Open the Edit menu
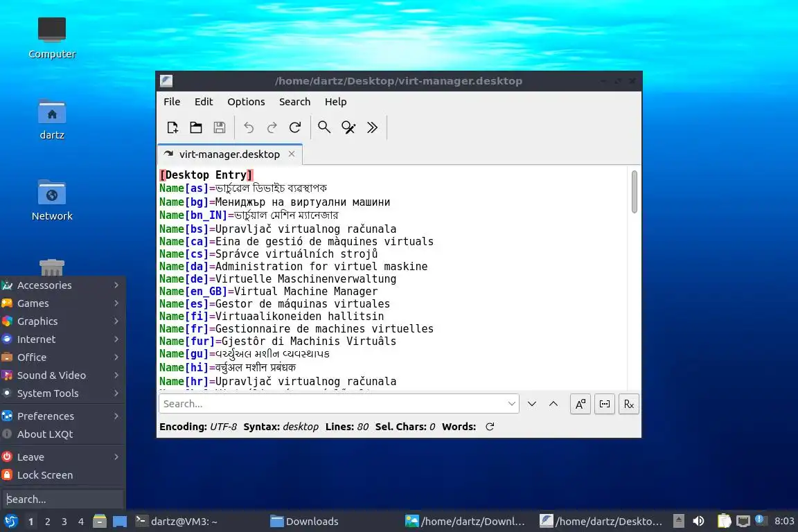This screenshot has width=798, height=532. 204,102
